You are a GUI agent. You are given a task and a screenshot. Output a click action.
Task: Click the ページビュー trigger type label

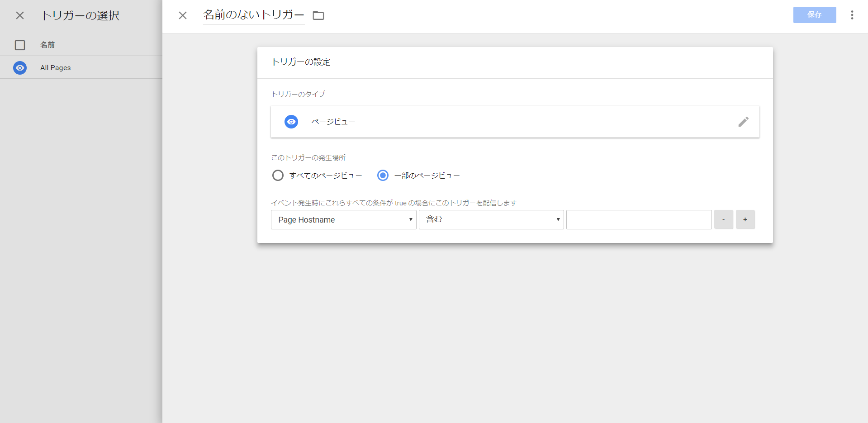(x=333, y=122)
